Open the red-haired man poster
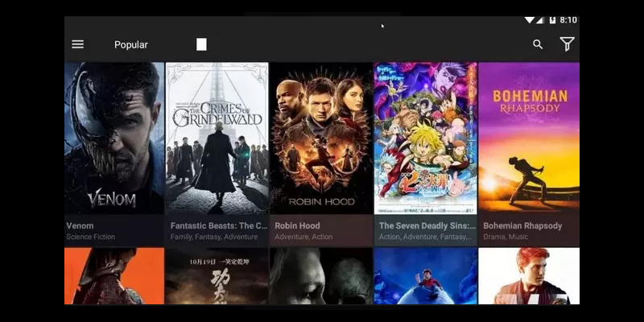The width and height of the screenshot is (644, 322). 529,276
